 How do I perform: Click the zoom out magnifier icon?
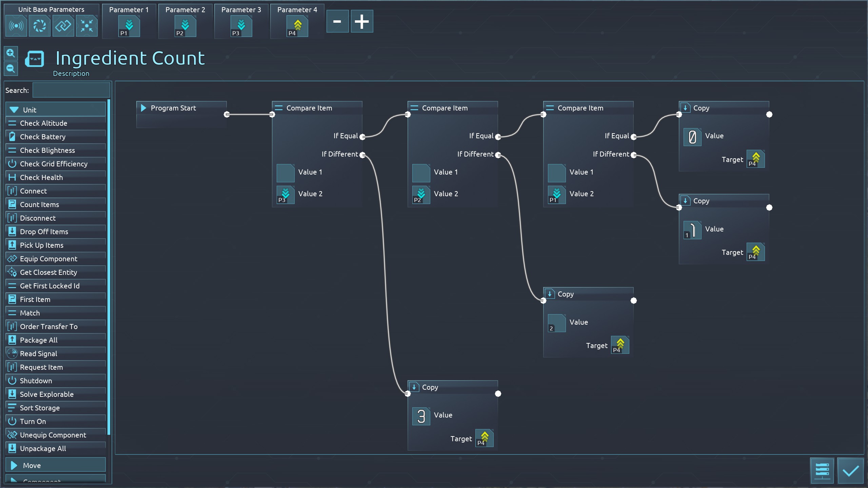11,69
